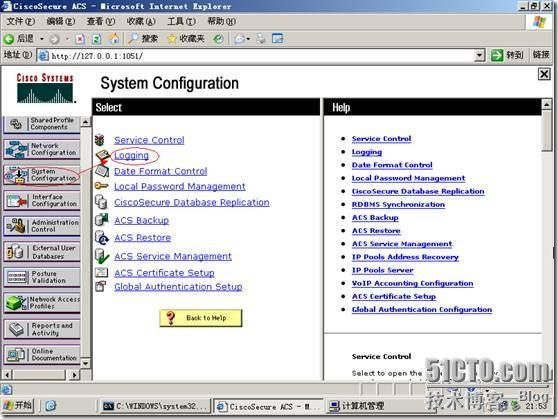Viewport: 558px width, 419px height.
Task: Click the Global Authentication Setup icon
Action: pyautogui.click(x=101, y=286)
